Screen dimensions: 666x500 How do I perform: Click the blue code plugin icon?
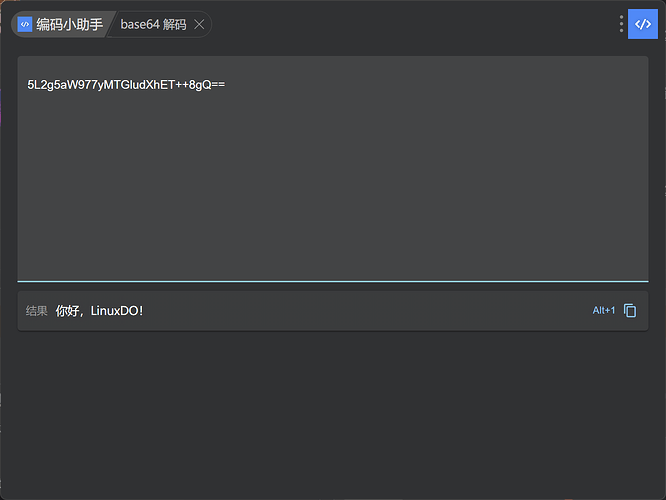click(643, 24)
